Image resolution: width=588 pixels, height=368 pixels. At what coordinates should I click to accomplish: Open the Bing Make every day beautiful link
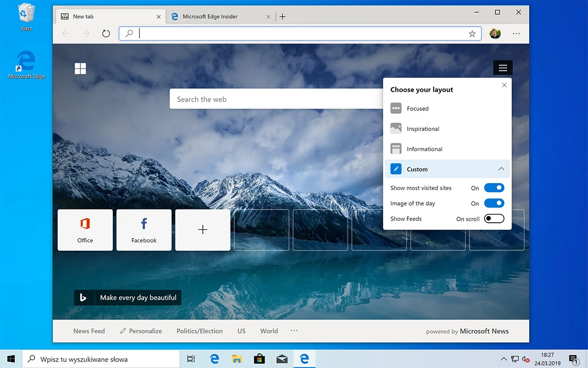[x=128, y=297]
